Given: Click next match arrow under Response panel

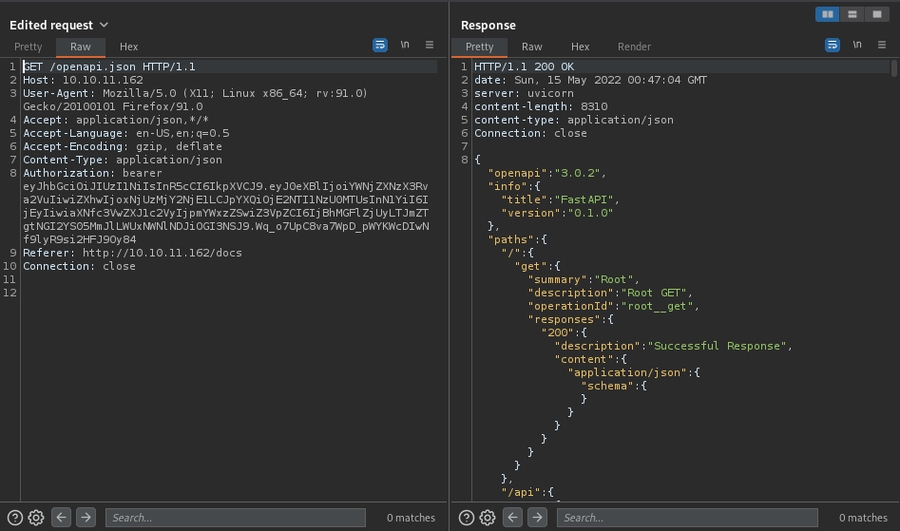Looking at the screenshot, I should [x=538, y=517].
